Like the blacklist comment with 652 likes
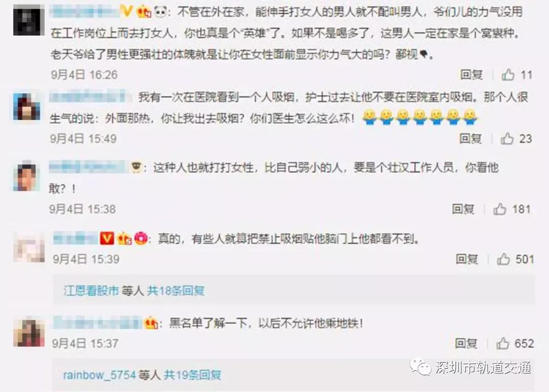This screenshot has width=549, height=392. coord(502,343)
